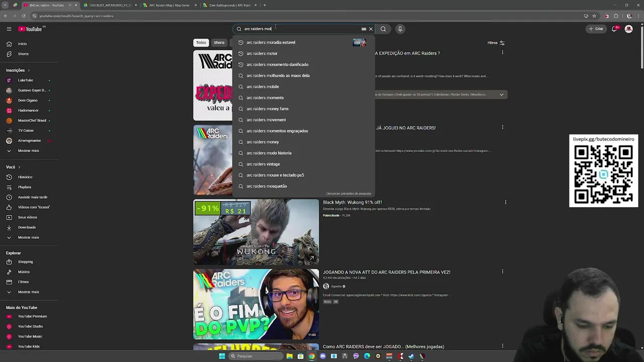Choose suggestion arc raiders movement

click(303, 120)
